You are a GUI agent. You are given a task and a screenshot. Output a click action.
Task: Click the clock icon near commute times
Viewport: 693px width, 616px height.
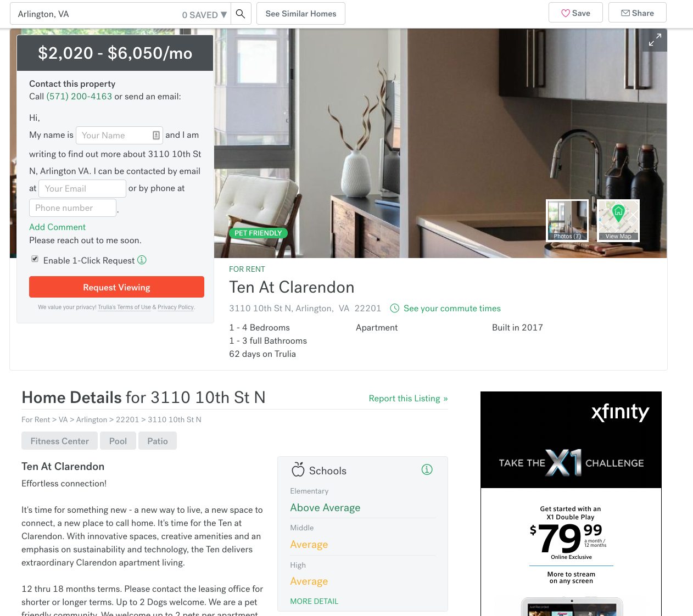pyautogui.click(x=394, y=309)
